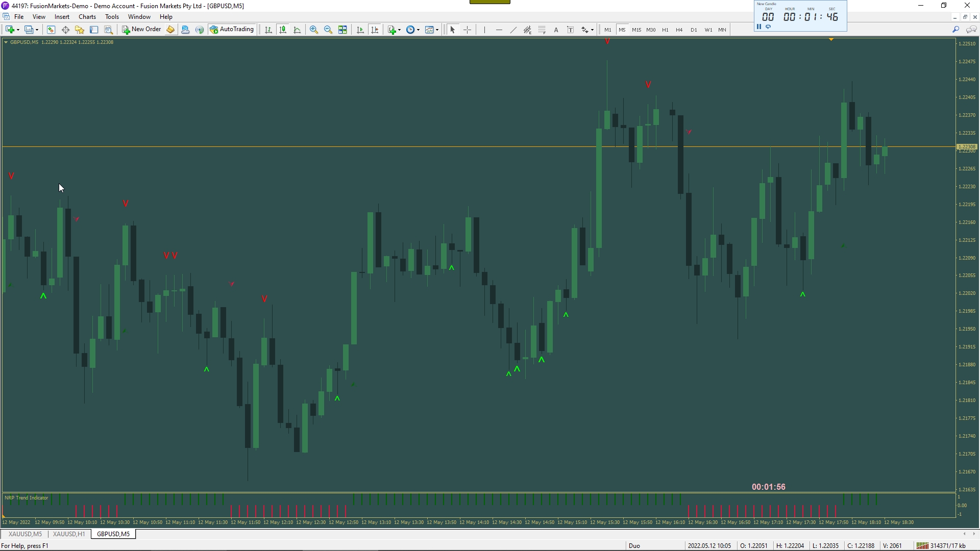The width and height of the screenshot is (980, 551).
Task: Select the text label 'A' tool
Action: click(556, 30)
